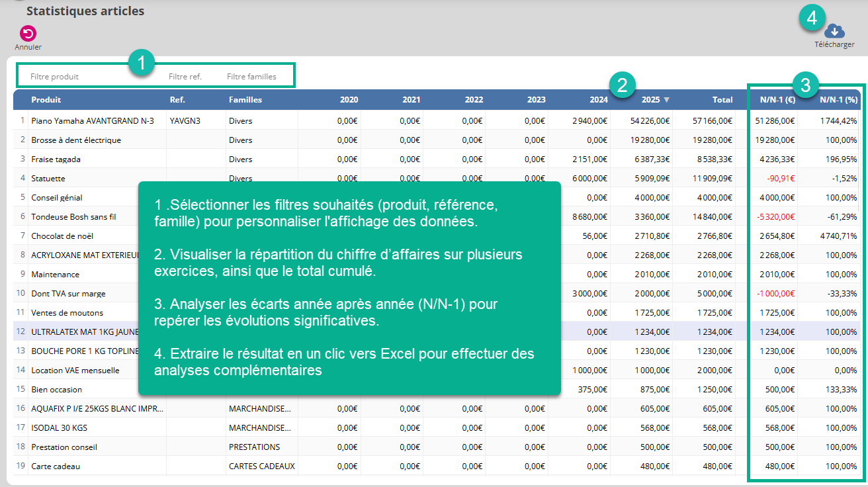Toggle sort arrow on 2025 column
Viewport: 868px width, 487px height.
(x=666, y=100)
